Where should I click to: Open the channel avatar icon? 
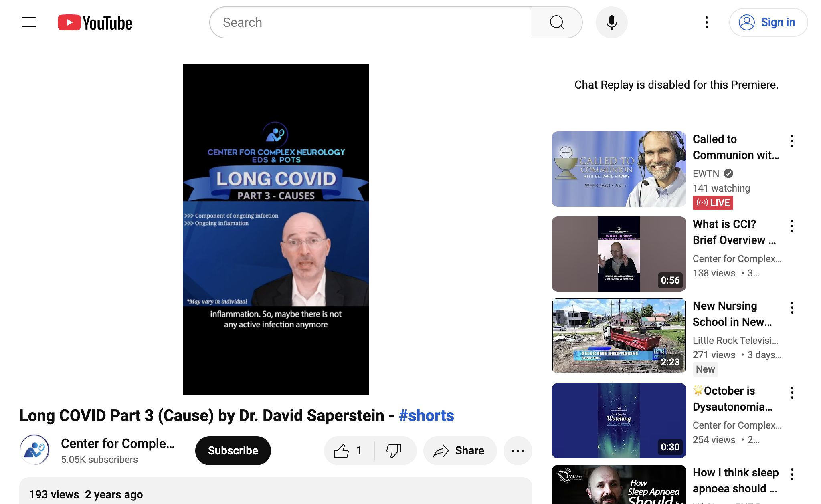[x=35, y=450]
